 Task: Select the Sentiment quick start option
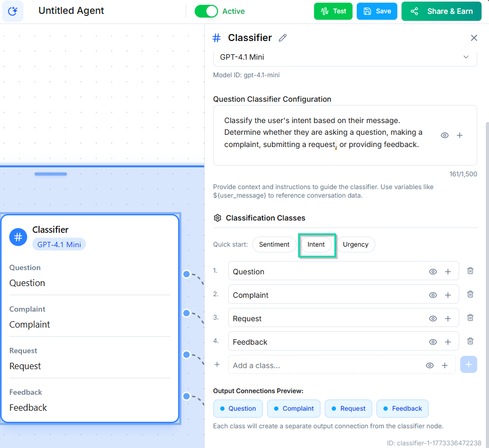(x=274, y=245)
